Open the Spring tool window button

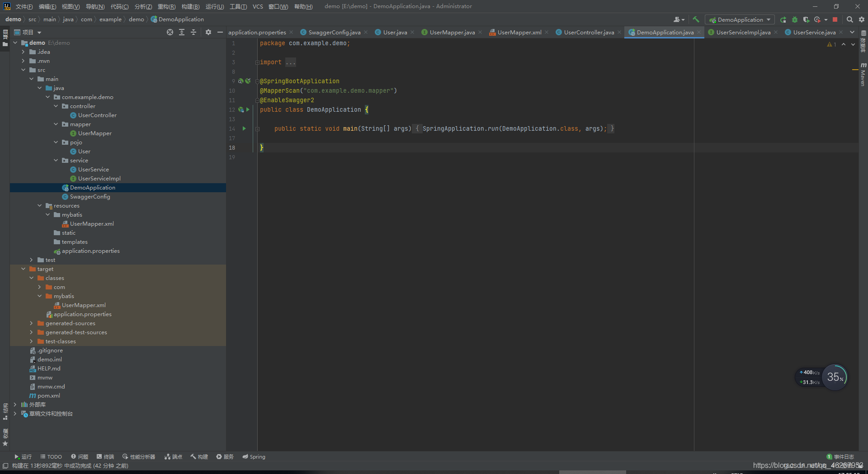254,457
